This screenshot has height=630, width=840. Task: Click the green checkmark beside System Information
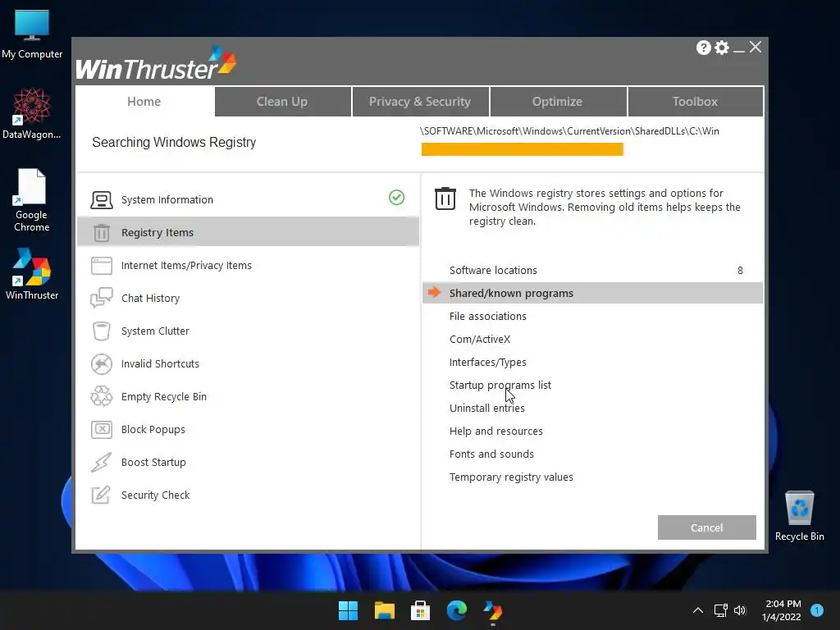(x=396, y=198)
